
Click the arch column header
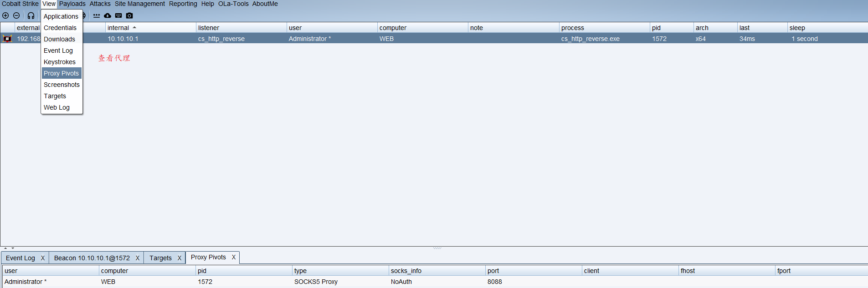point(715,28)
